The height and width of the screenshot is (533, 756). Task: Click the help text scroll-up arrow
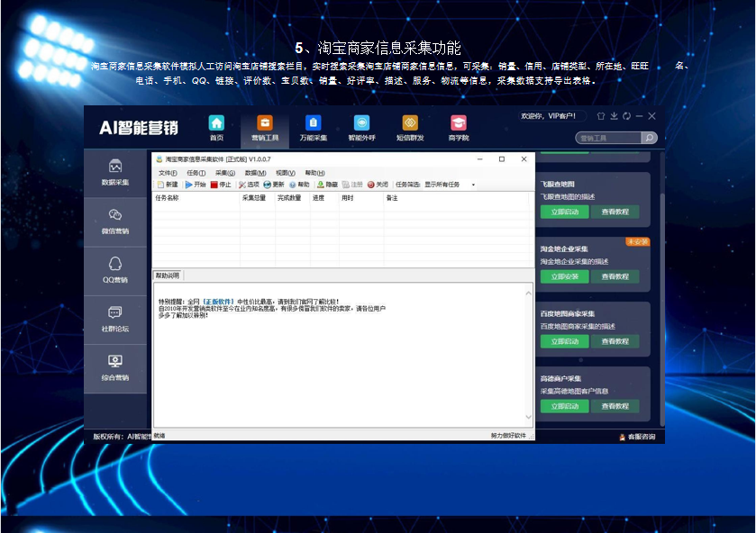(x=528, y=293)
